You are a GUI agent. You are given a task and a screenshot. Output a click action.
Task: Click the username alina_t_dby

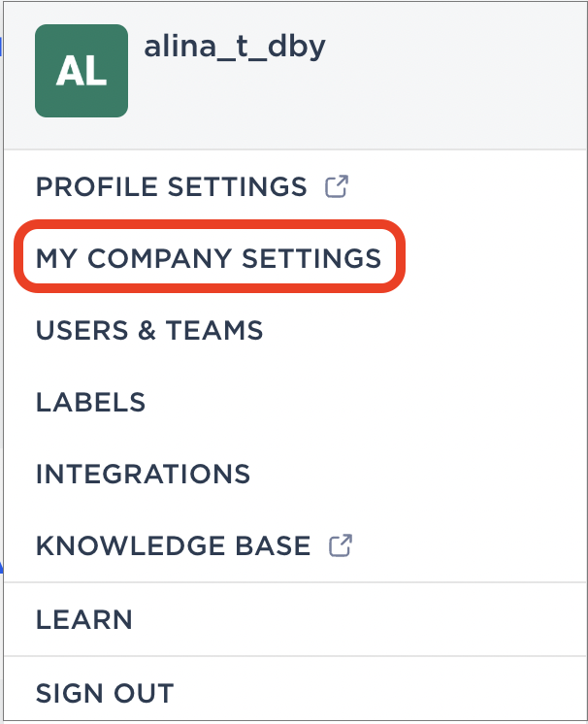click(x=235, y=48)
